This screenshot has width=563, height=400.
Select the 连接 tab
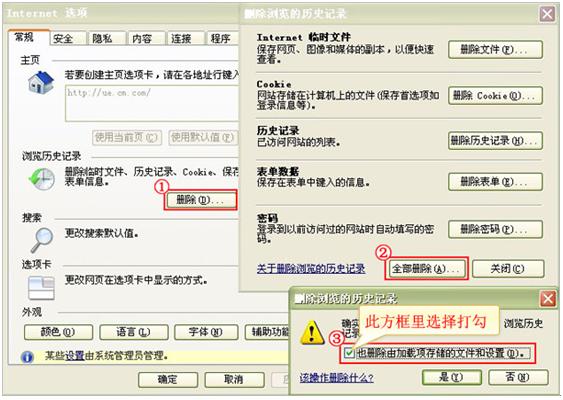(x=186, y=38)
